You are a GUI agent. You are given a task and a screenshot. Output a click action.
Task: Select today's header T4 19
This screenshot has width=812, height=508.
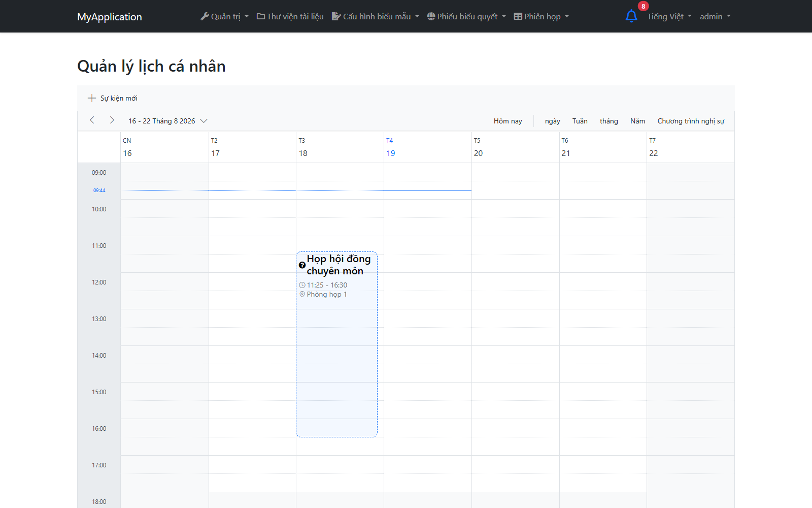pos(428,147)
